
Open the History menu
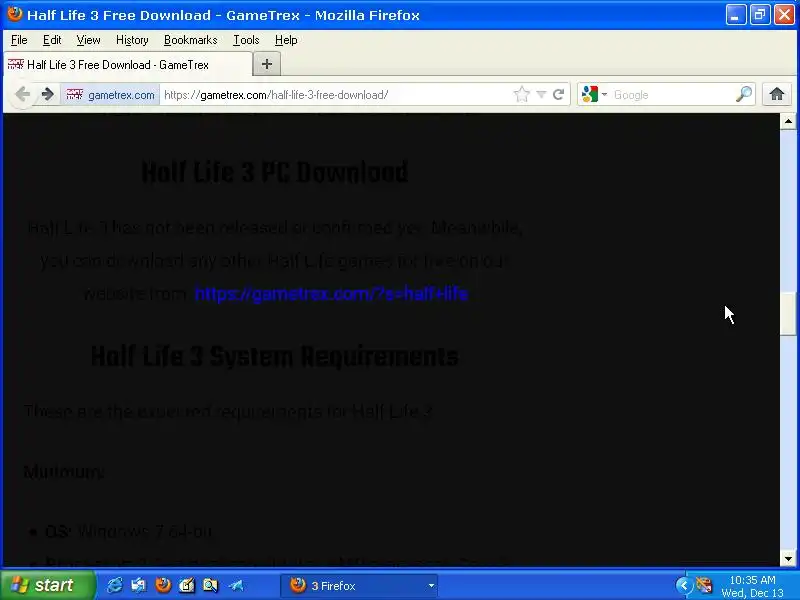132,40
